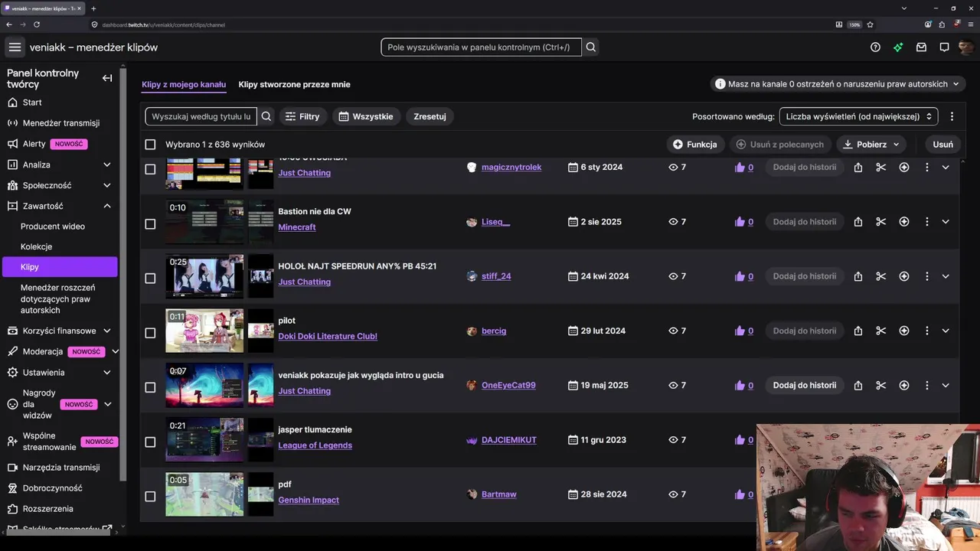Image resolution: width=980 pixels, height=551 pixels.
Task: Open the chat whispers icon
Action: pos(944,47)
